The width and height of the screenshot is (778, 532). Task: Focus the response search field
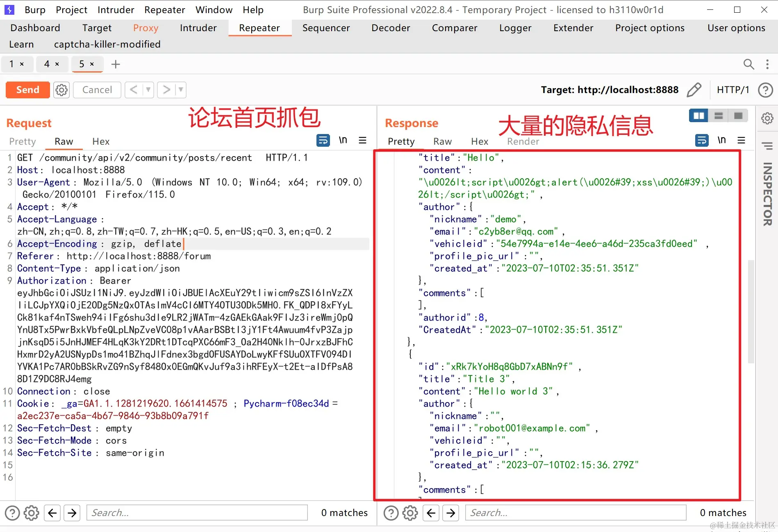pyautogui.click(x=576, y=513)
